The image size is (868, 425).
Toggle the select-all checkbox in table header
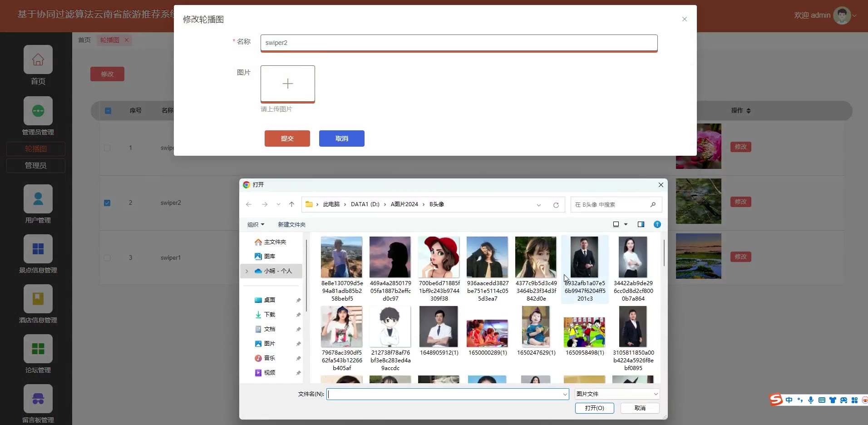click(108, 110)
